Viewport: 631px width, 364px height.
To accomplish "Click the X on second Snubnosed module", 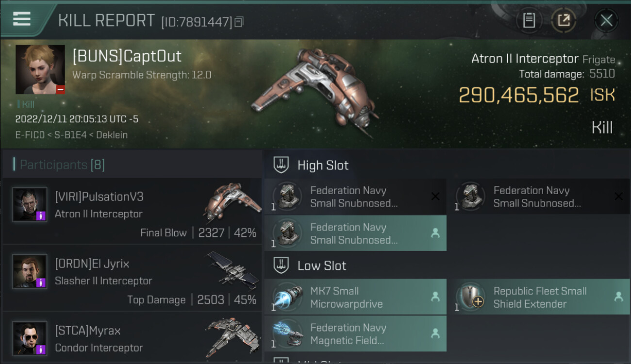I will coord(618,196).
